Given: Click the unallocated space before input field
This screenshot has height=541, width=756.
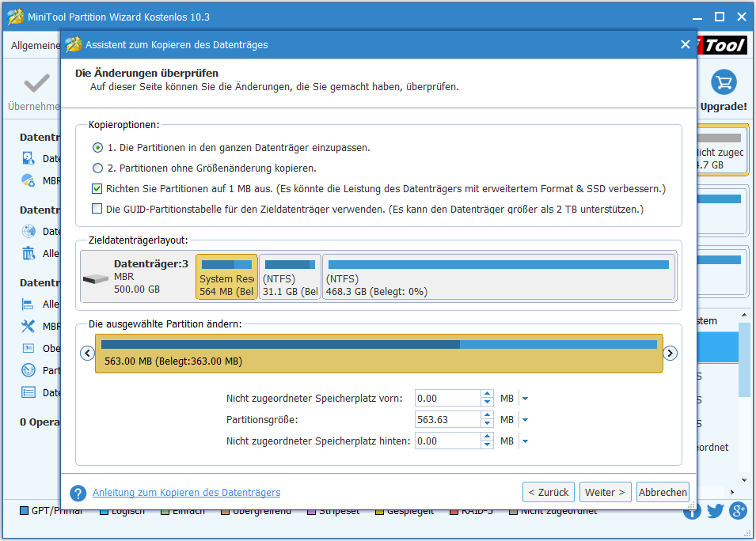Looking at the screenshot, I should [x=447, y=399].
